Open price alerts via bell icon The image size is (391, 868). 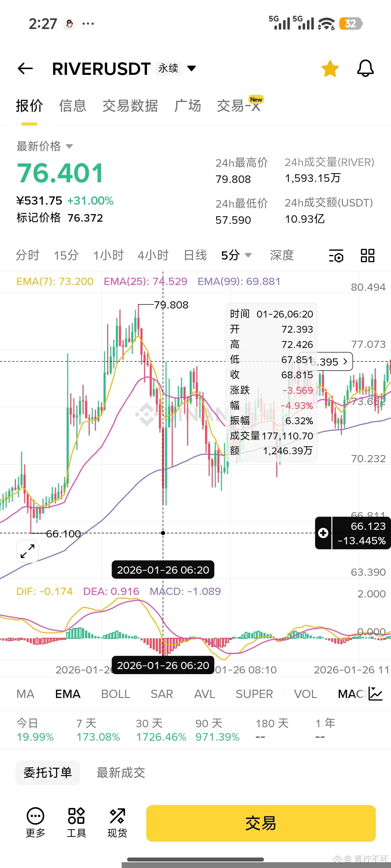click(x=365, y=68)
